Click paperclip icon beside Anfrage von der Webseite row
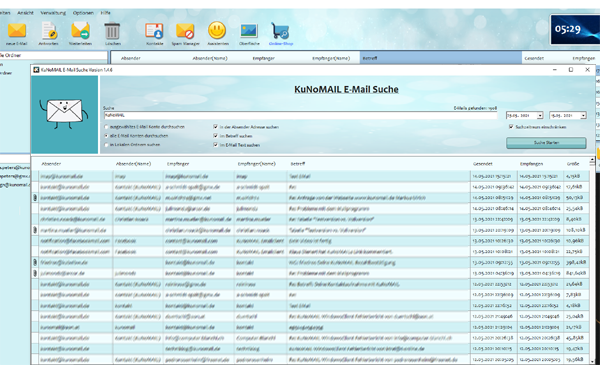Image resolution: width=600 pixels, height=365 pixels. point(35,198)
